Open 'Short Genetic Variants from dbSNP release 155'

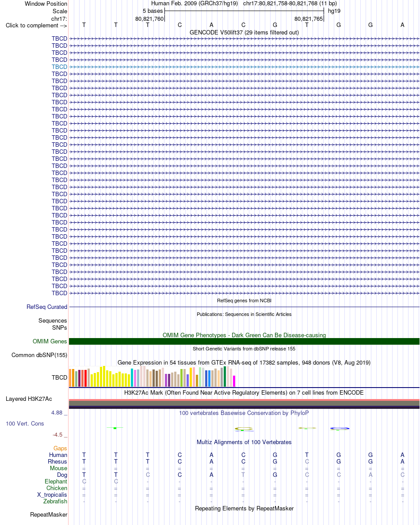pos(244,349)
